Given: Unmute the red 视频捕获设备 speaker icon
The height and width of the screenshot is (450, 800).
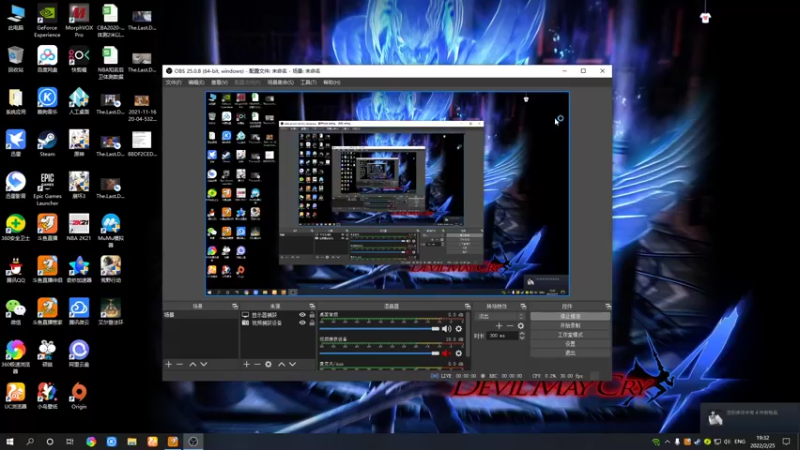Looking at the screenshot, I should point(446,353).
